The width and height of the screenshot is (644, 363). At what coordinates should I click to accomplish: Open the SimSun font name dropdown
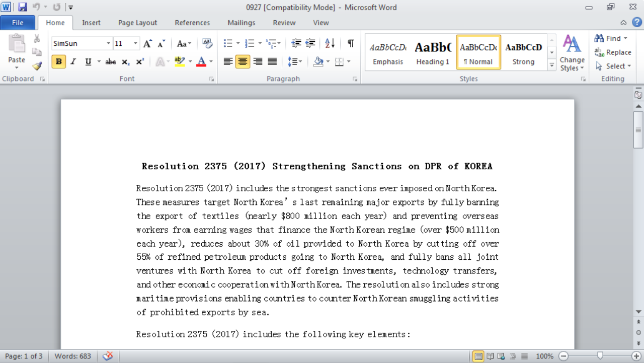coord(108,44)
